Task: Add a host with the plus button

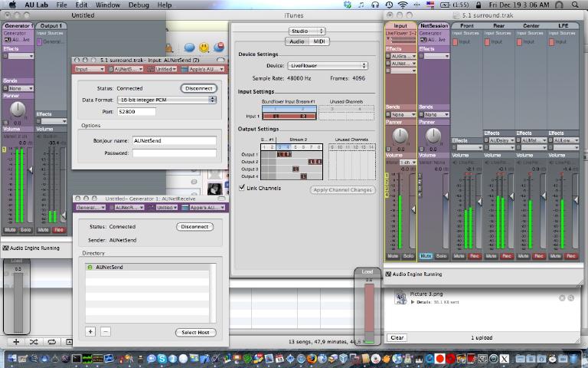Action: pos(90,332)
